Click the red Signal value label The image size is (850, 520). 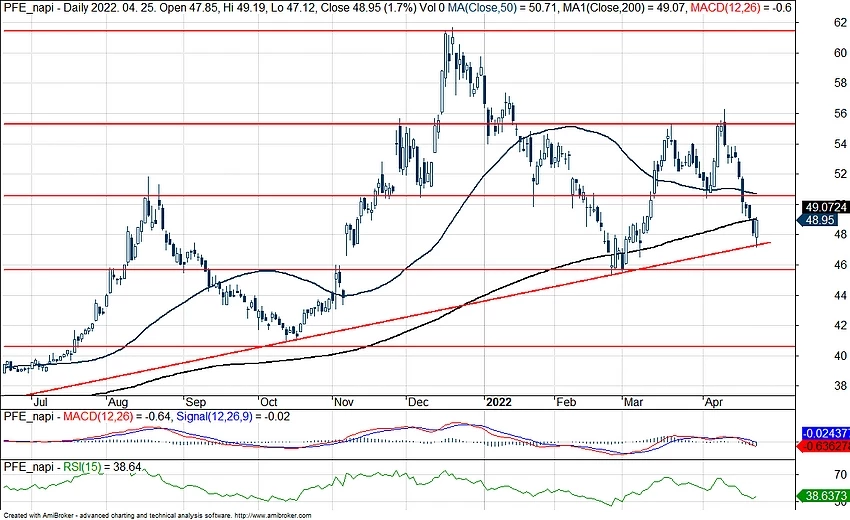tap(826, 446)
